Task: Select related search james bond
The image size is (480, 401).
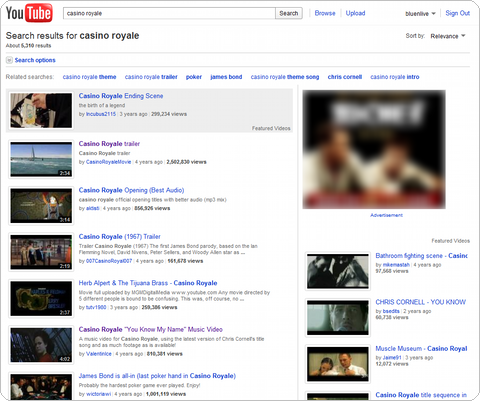Action: (x=226, y=77)
